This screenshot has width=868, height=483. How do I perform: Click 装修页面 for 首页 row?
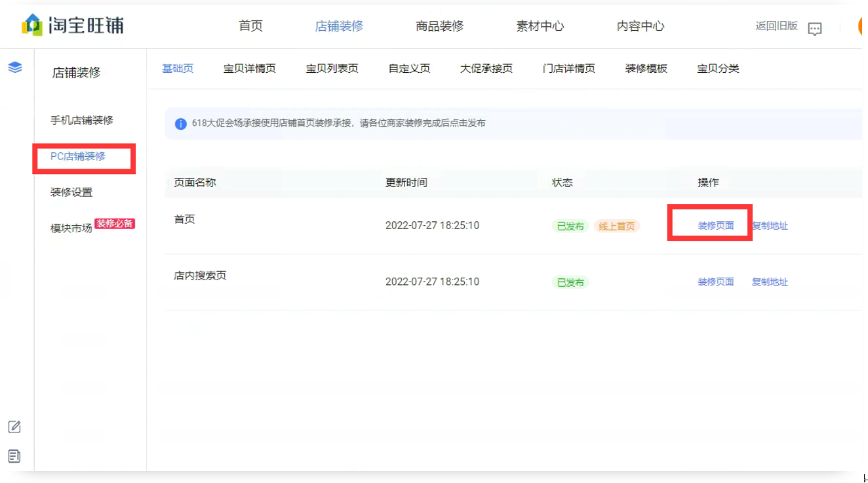click(x=716, y=226)
